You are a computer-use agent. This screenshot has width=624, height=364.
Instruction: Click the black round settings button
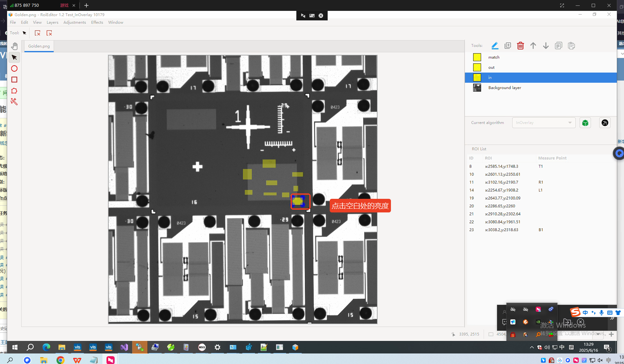tap(605, 123)
